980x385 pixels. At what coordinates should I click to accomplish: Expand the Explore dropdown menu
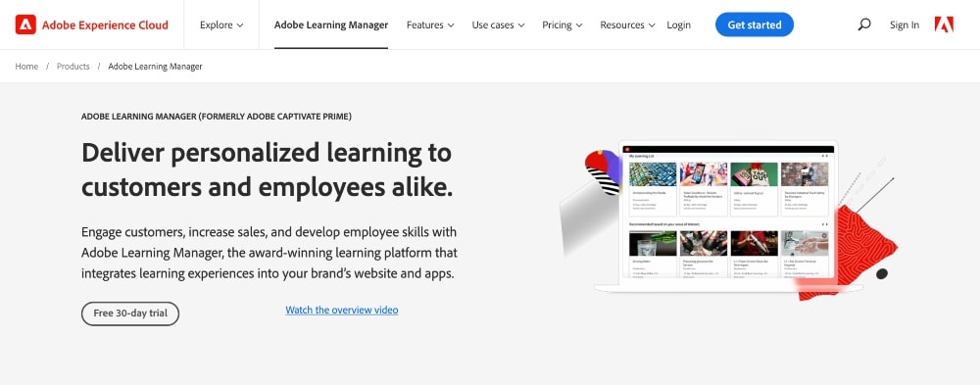click(221, 25)
